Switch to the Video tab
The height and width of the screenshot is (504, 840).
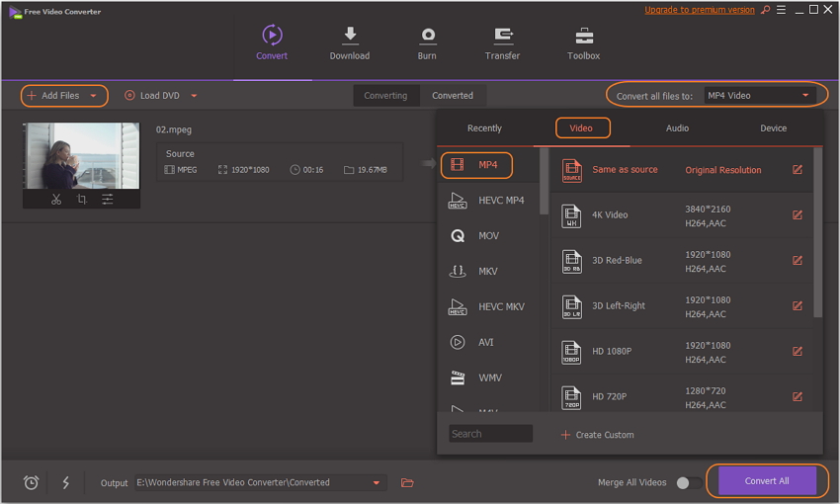(x=582, y=128)
